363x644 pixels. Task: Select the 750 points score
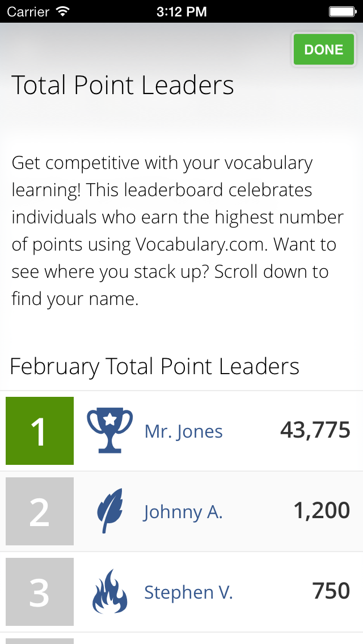point(331,591)
